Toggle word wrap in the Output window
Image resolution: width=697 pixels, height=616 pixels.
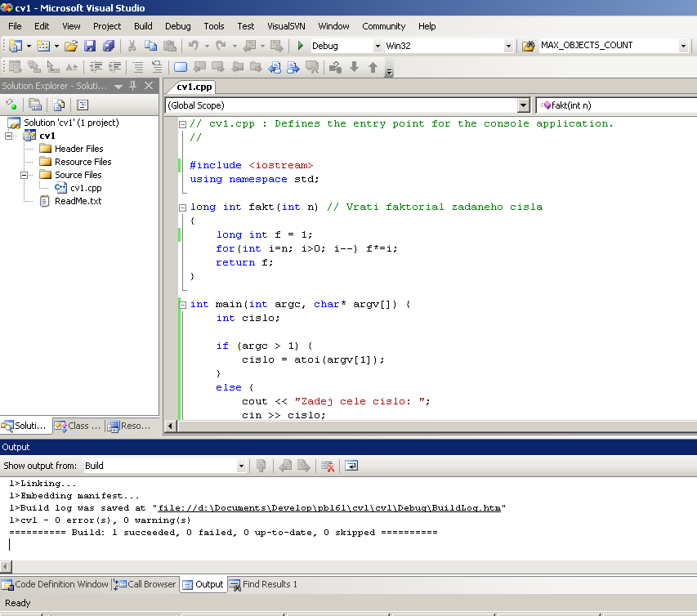[351, 466]
